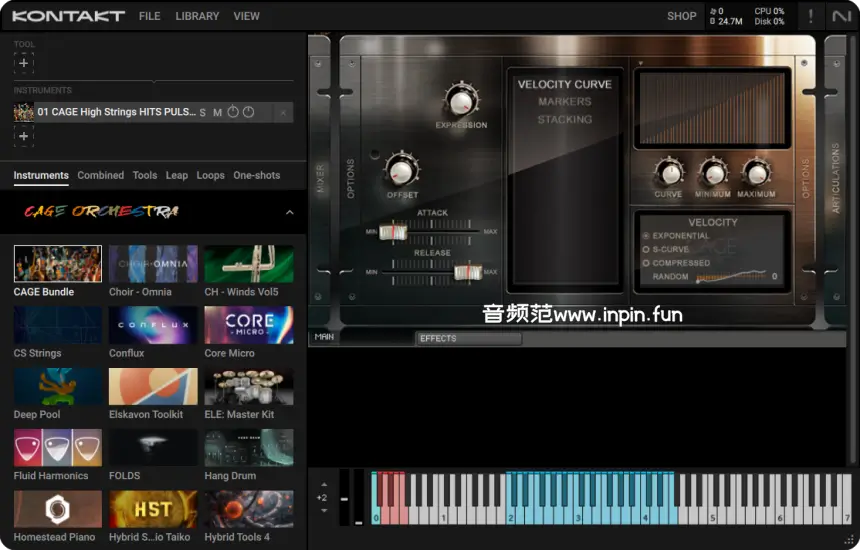Click the OFFSET knob
The width and height of the screenshot is (860, 550).
pos(402,171)
